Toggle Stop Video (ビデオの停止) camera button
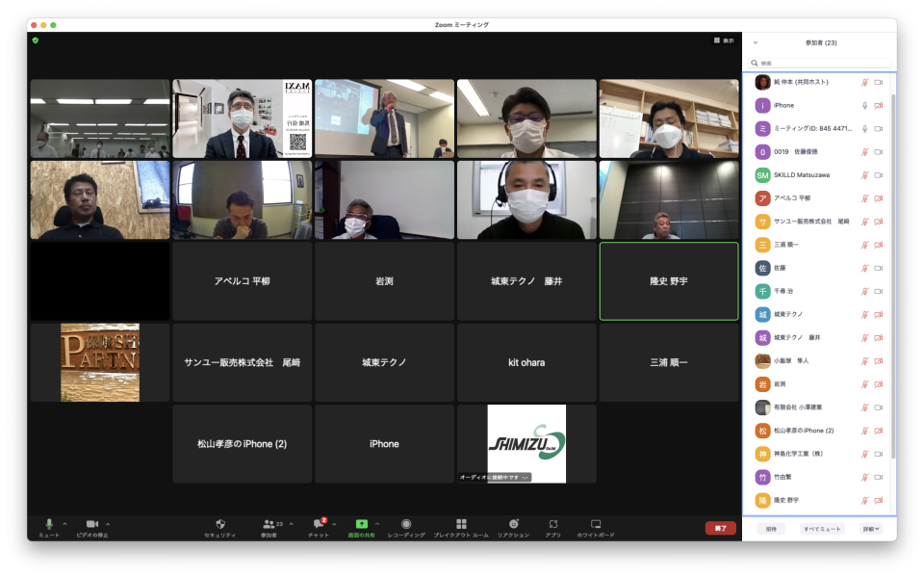The image size is (924, 577). (x=91, y=524)
